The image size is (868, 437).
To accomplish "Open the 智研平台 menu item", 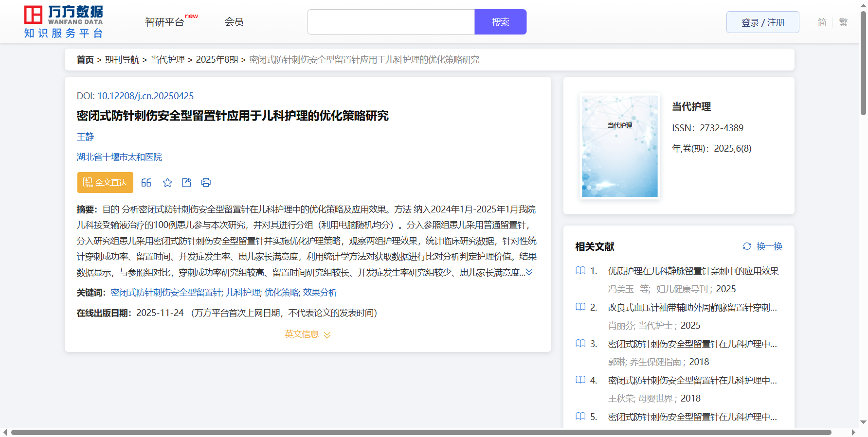I will tap(165, 22).
